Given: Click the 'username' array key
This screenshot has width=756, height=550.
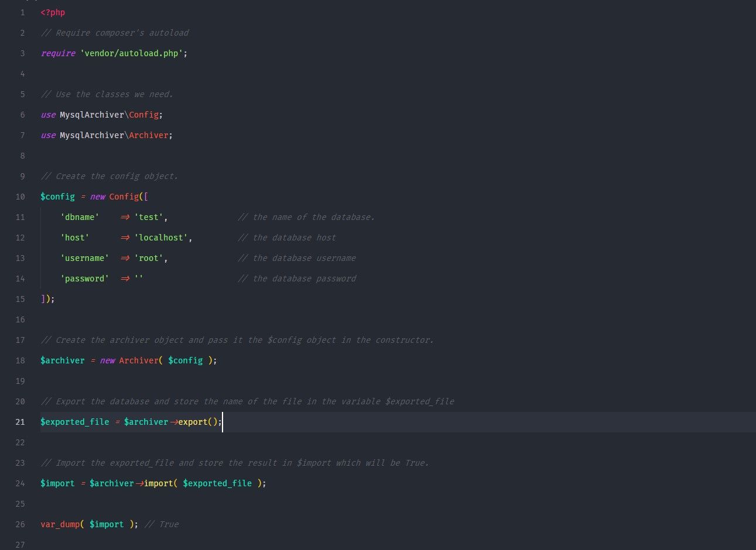Looking at the screenshot, I should pos(85,258).
